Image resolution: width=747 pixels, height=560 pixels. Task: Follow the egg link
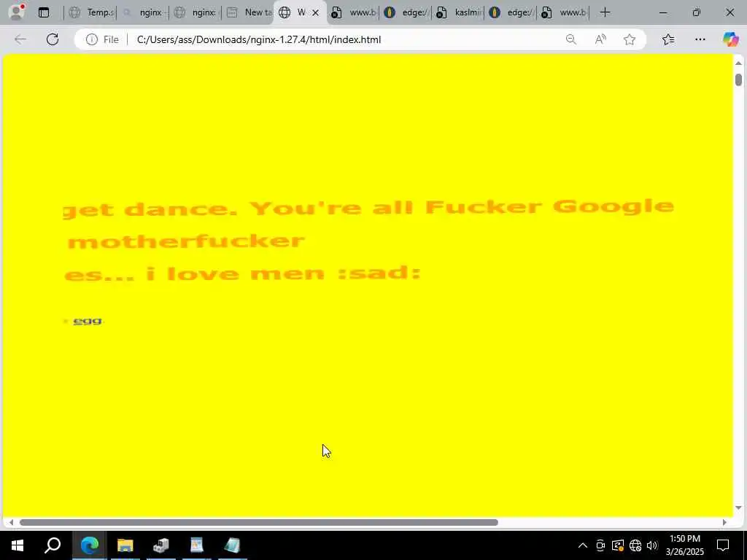(x=88, y=321)
